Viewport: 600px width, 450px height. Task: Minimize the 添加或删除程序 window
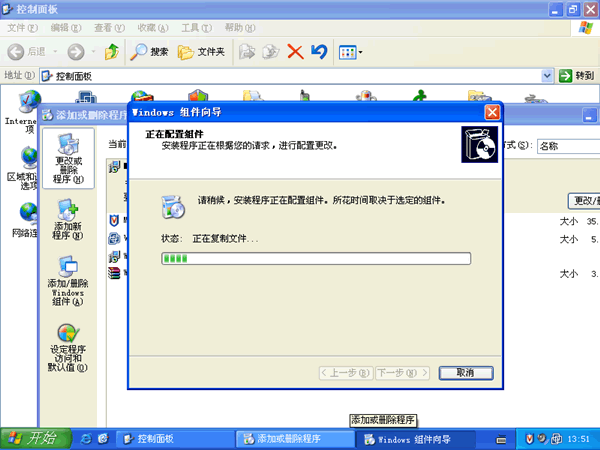[x=589, y=115]
